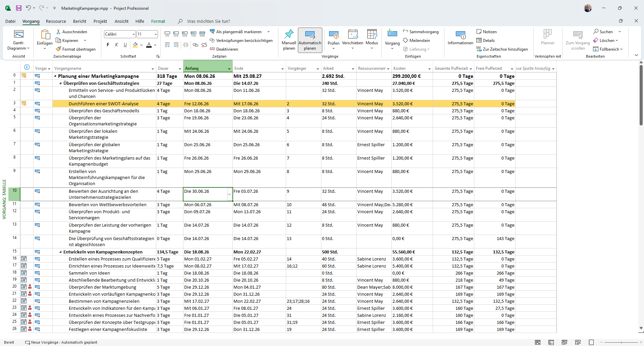Toggle bold formatting button

108,45
